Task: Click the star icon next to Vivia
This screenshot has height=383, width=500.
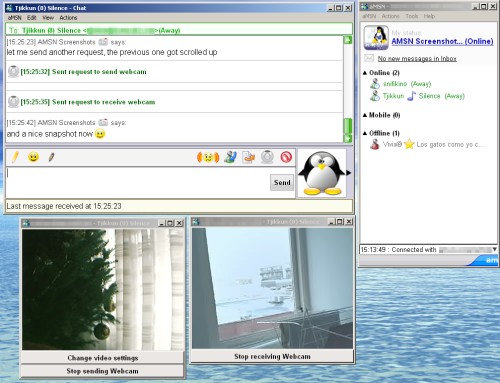Action: [409, 144]
